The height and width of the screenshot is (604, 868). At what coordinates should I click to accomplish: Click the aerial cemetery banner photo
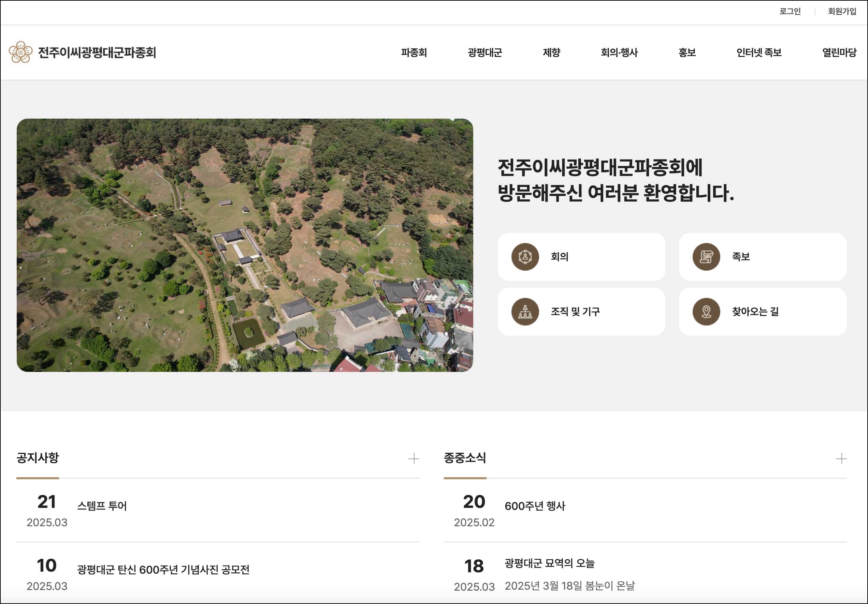245,245
